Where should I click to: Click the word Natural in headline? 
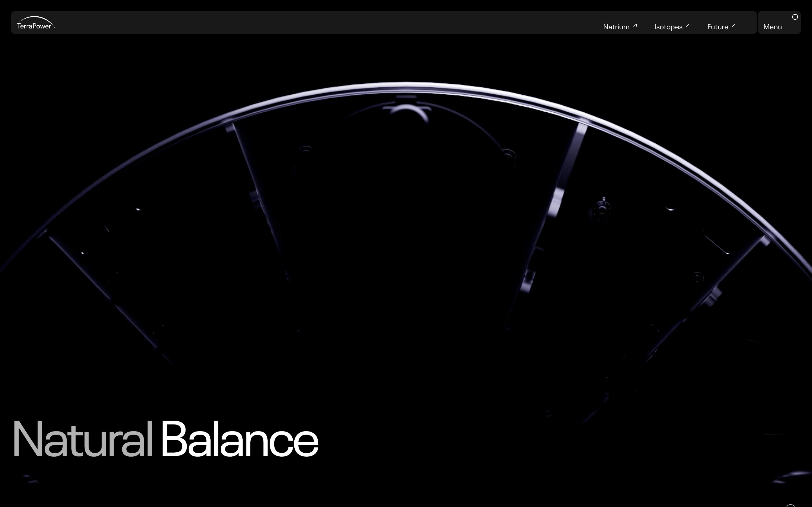click(x=82, y=439)
